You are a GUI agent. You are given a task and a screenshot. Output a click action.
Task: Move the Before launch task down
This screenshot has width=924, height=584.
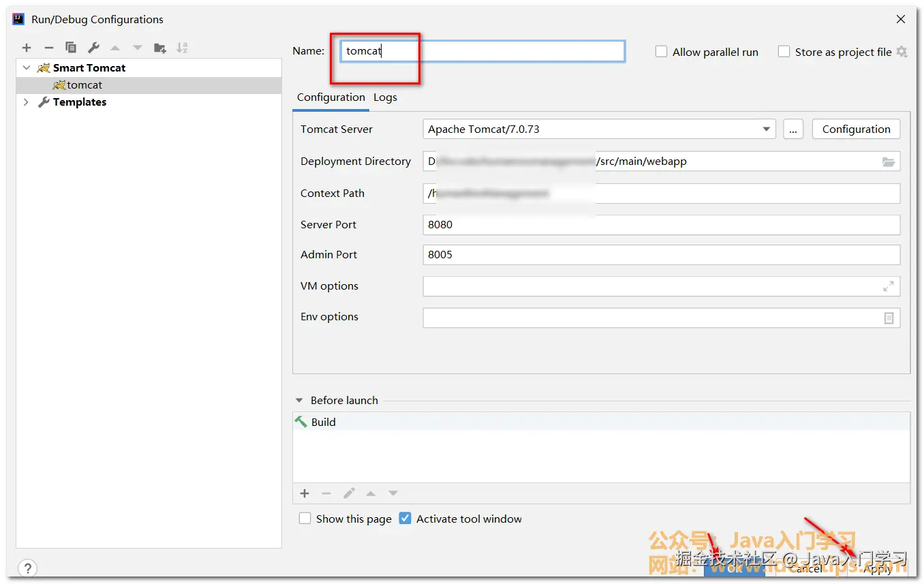click(393, 493)
